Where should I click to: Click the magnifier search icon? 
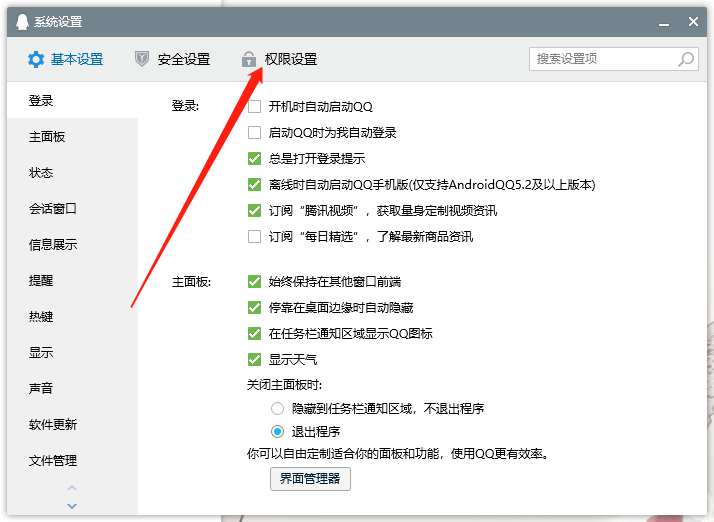click(x=686, y=59)
